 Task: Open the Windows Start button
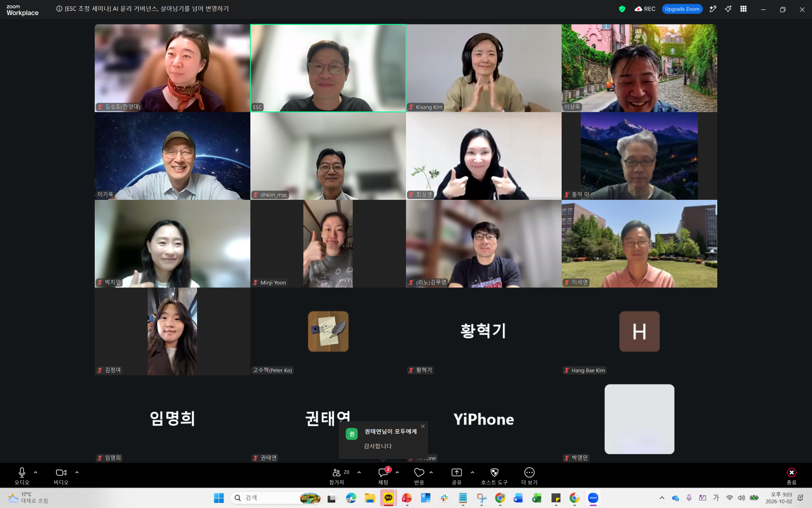click(x=219, y=498)
